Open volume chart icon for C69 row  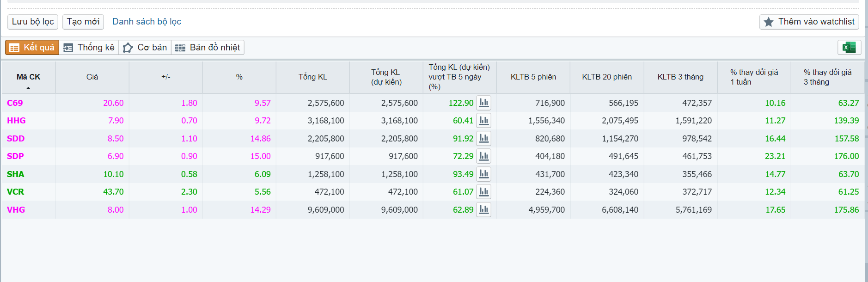(x=483, y=103)
